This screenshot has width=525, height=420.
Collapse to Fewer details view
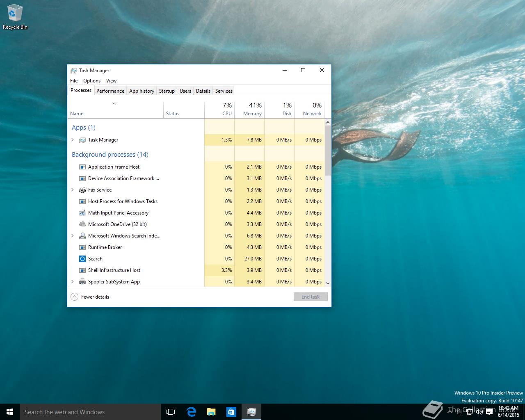pos(90,297)
